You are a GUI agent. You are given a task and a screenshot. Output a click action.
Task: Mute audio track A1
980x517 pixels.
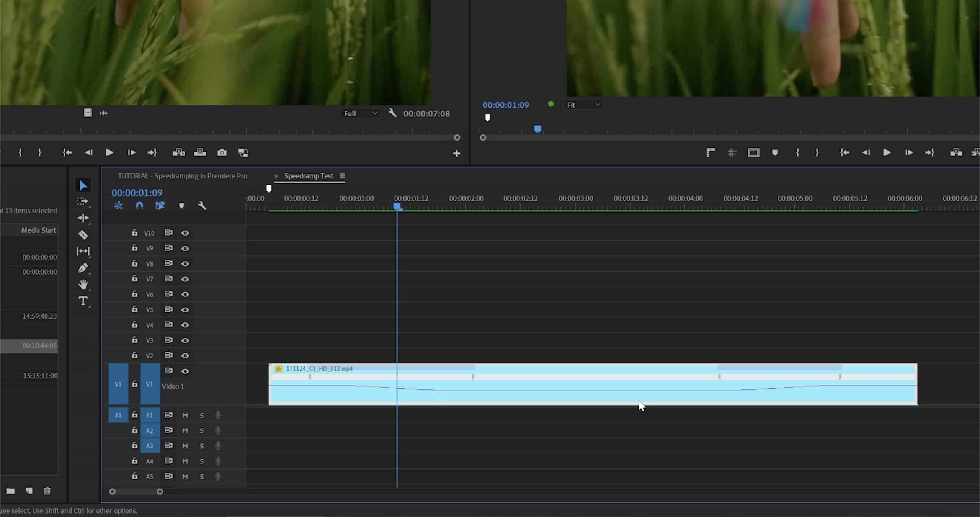(x=185, y=415)
